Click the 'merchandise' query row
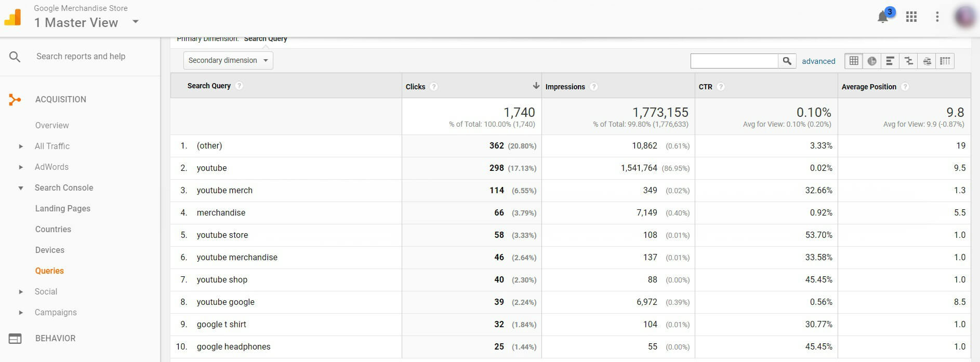 click(x=221, y=212)
